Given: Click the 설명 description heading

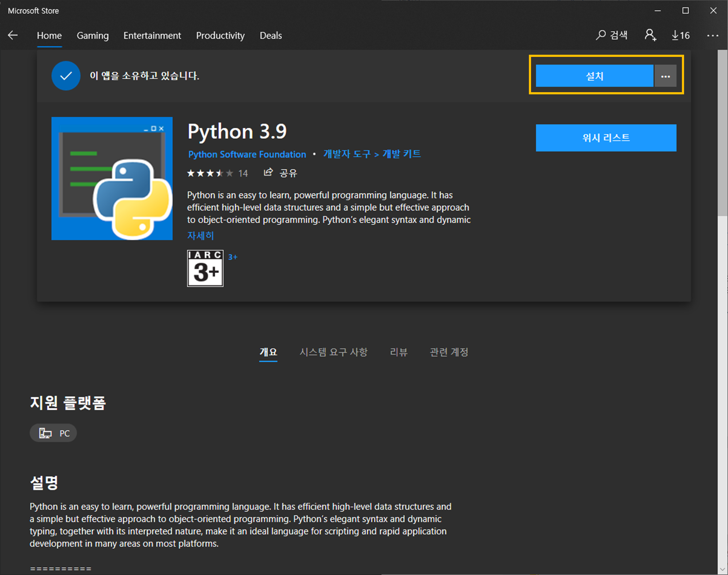Looking at the screenshot, I should coord(44,483).
